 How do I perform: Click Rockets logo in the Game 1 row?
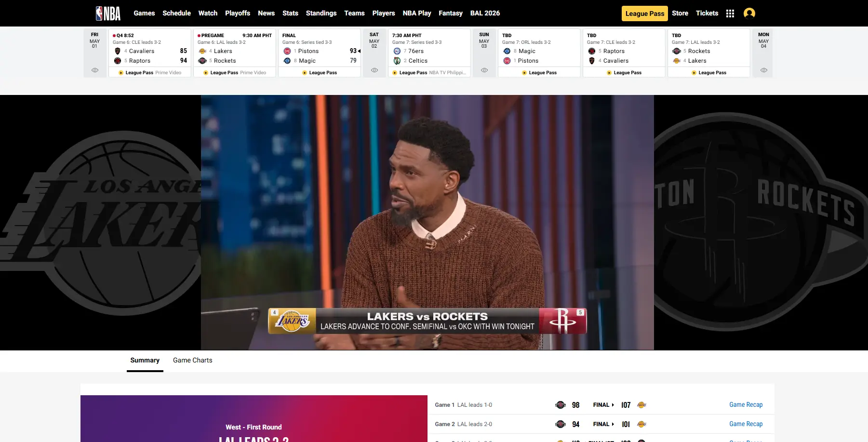tap(561, 405)
